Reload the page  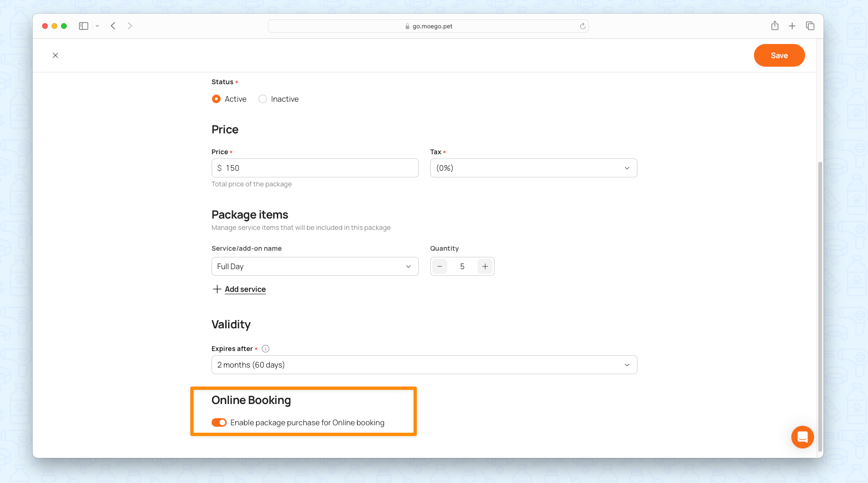583,26
